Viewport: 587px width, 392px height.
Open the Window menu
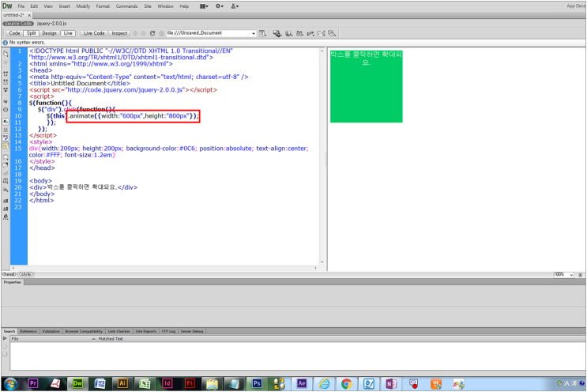pyautogui.click(x=165, y=6)
